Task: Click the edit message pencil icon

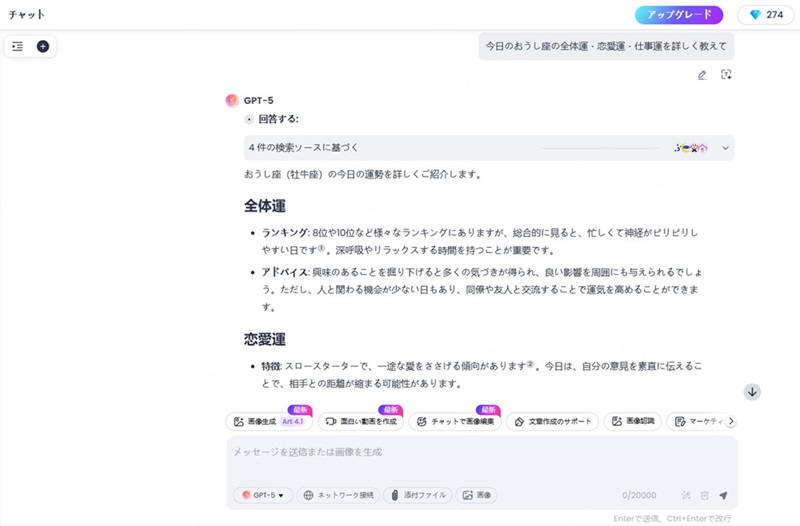Action: pyautogui.click(x=702, y=75)
